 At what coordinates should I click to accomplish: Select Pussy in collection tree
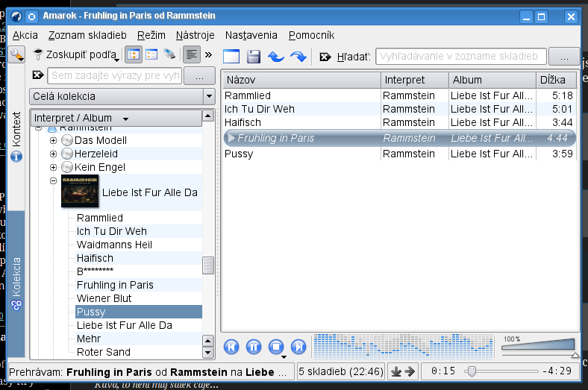[139, 312]
